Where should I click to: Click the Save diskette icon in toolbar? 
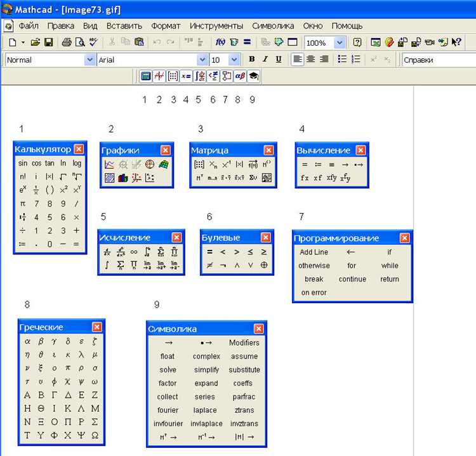[x=49, y=42]
